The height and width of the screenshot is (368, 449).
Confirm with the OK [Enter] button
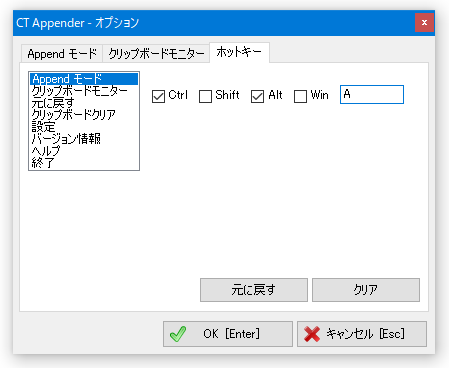tap(228, 334)
